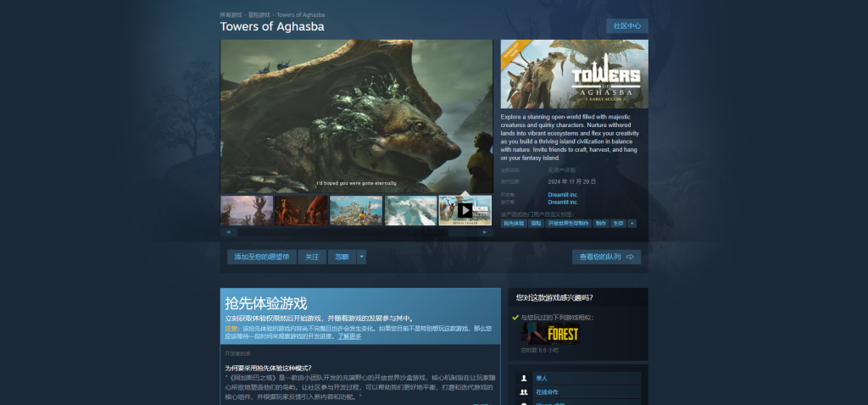Click 查看您的队列 queue button
The height and width of the screenshot is (405, 868).
click(606, 257)
